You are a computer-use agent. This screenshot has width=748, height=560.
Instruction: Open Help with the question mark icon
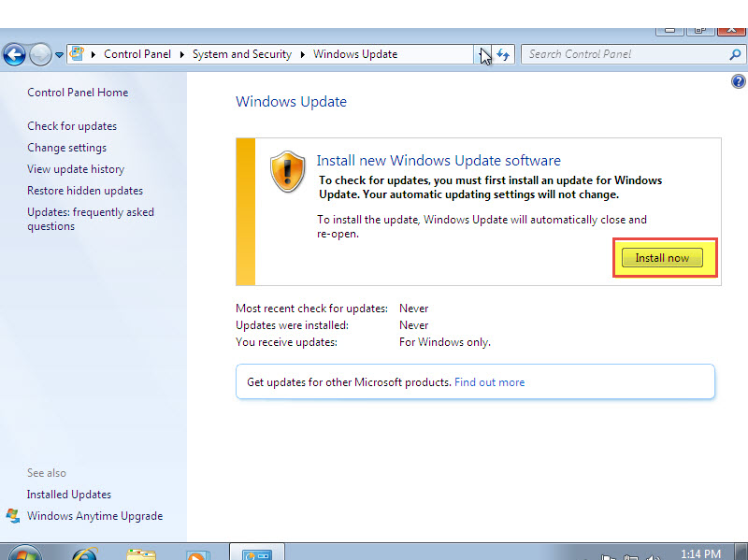(739, 81)
